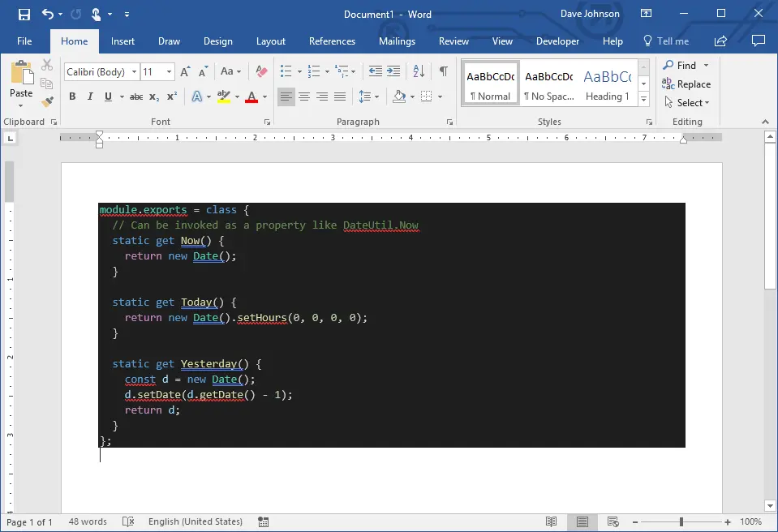Open the Comments pane icon

(x=759, y=41)
